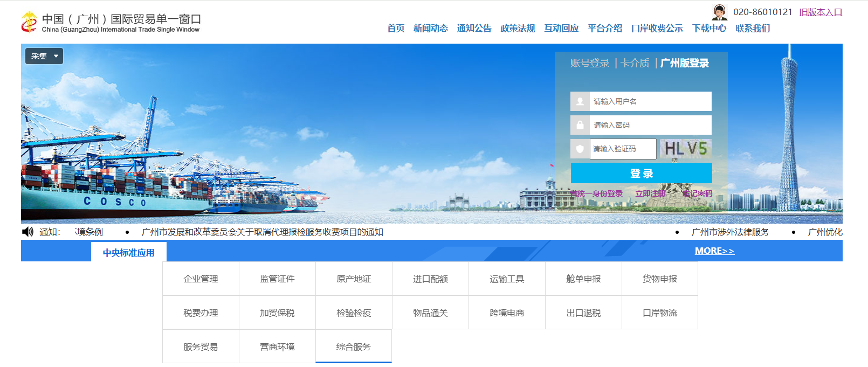
Task: Click the 立即注册 link
Action: point(650,193)
